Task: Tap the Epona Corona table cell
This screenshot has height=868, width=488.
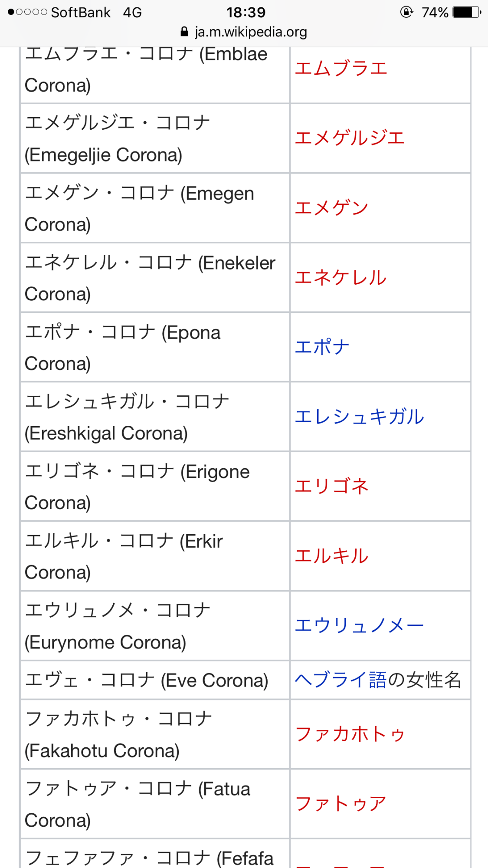Action: [155, 347]
